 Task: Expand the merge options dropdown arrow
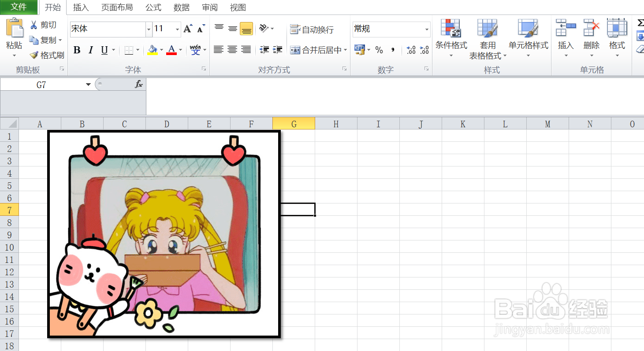tap(346, 50)
